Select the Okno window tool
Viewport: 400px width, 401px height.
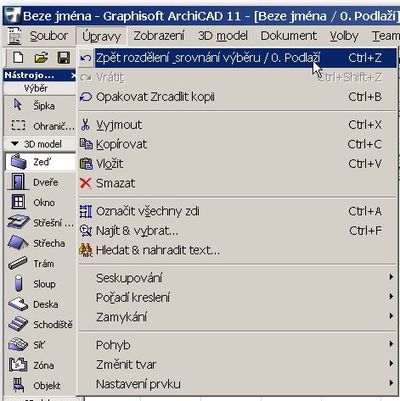[x=40, y=203]
